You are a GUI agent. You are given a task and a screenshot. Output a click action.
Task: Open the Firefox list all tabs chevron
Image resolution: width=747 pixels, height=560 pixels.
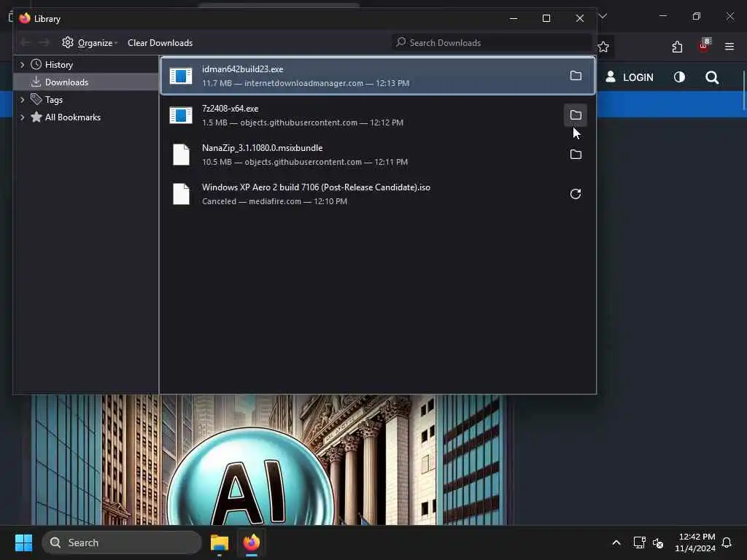[603, 17]
